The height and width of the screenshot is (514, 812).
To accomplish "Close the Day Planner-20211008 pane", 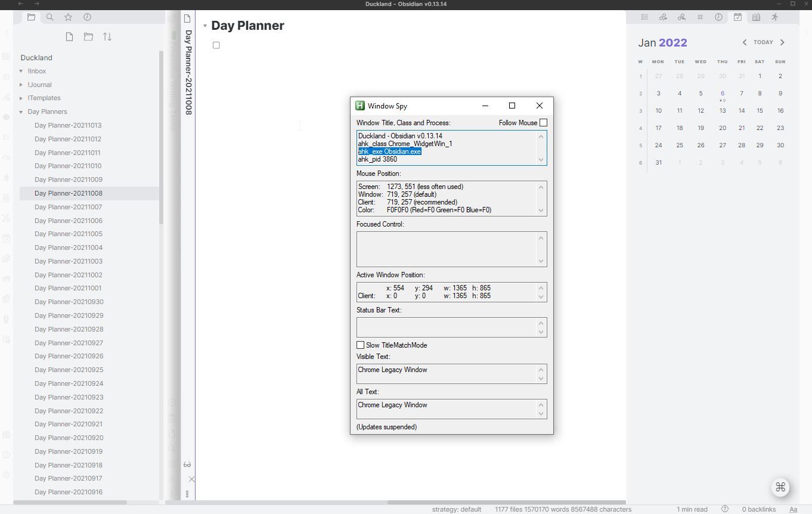I will pos(191,479).
